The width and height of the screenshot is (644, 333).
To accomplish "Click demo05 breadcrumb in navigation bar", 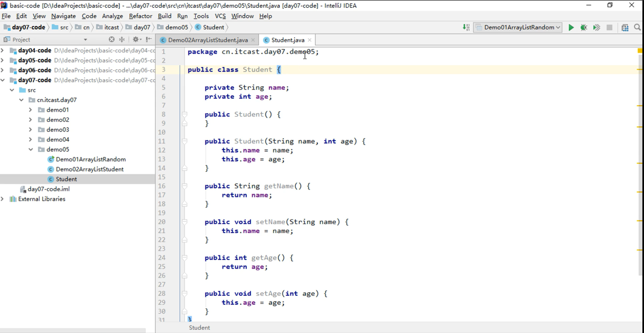I will (176, 27).
